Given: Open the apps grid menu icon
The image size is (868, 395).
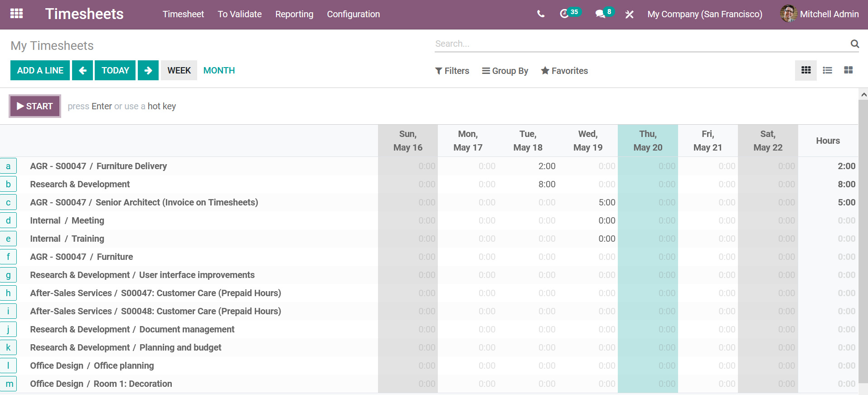Looking at the screenshot, I should click(16, 14).
